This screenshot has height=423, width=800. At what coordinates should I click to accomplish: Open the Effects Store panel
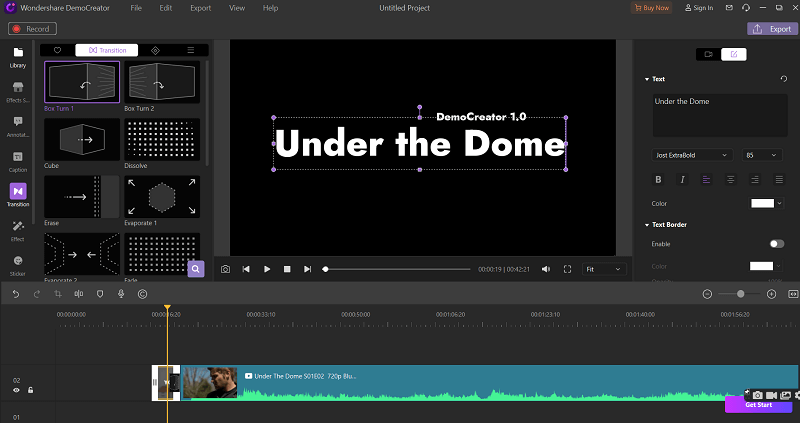coord(18,92)
